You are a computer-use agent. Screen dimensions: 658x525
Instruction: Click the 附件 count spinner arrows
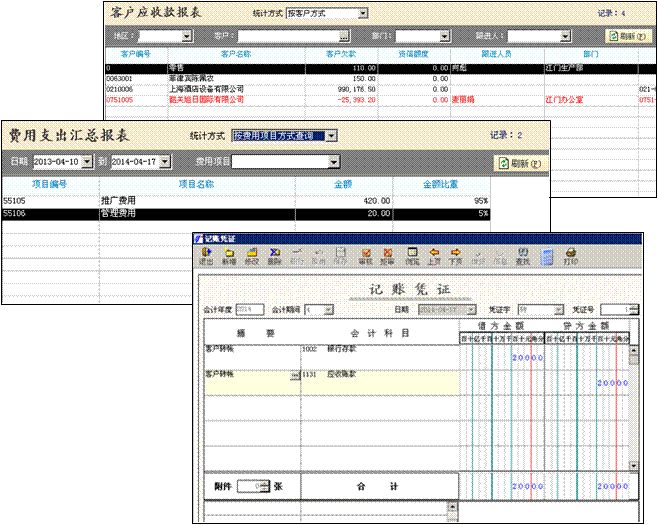click(x=264, y=485)
